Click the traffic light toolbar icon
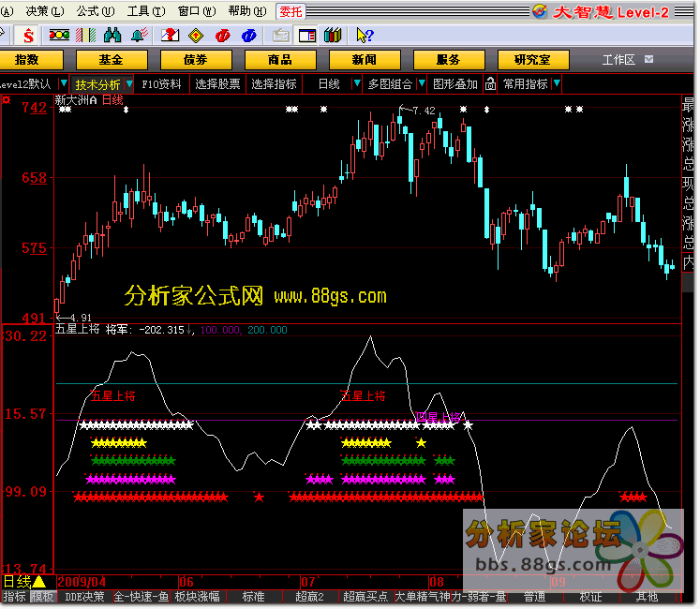The width and height of the screenshot is (700, 609). click(59, 35)
